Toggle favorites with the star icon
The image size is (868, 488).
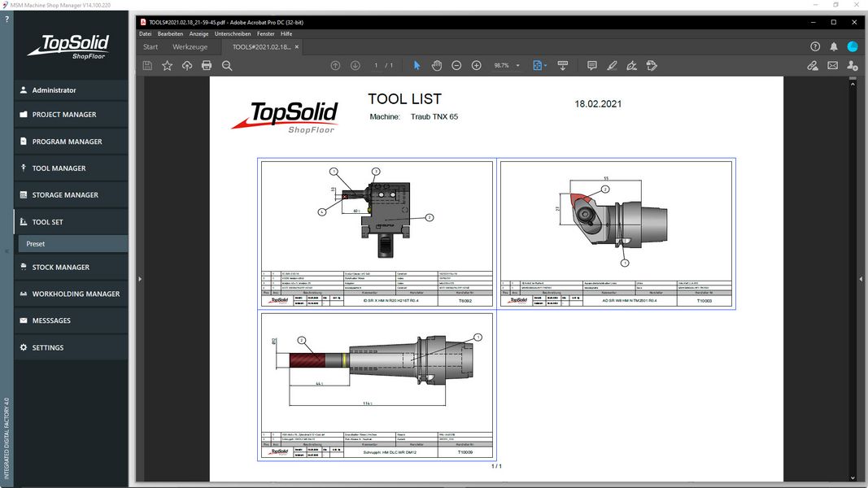tap(167, 65)
